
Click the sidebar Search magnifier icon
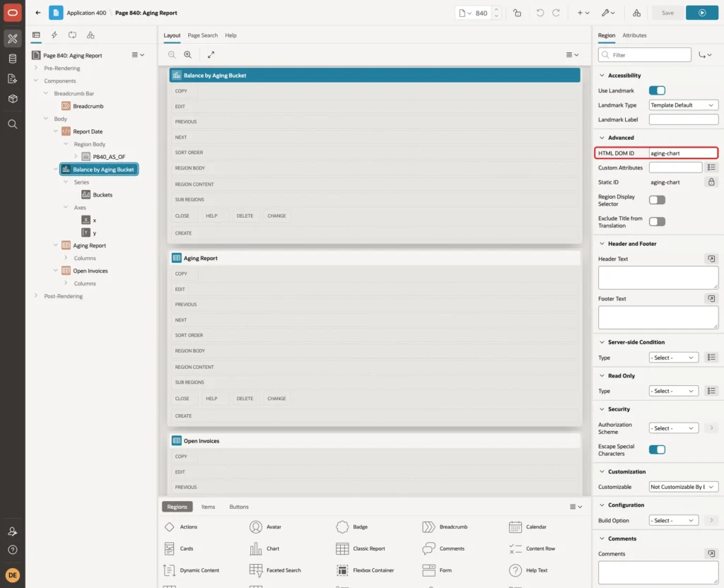[13, 124]
